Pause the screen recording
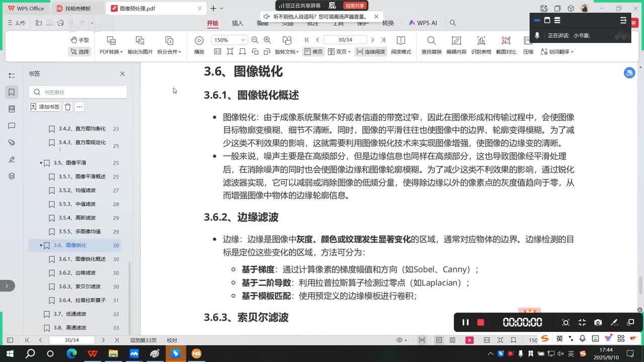Image resolution: width=644 pixels, height=362 pixels. click(x=465, y=322)
